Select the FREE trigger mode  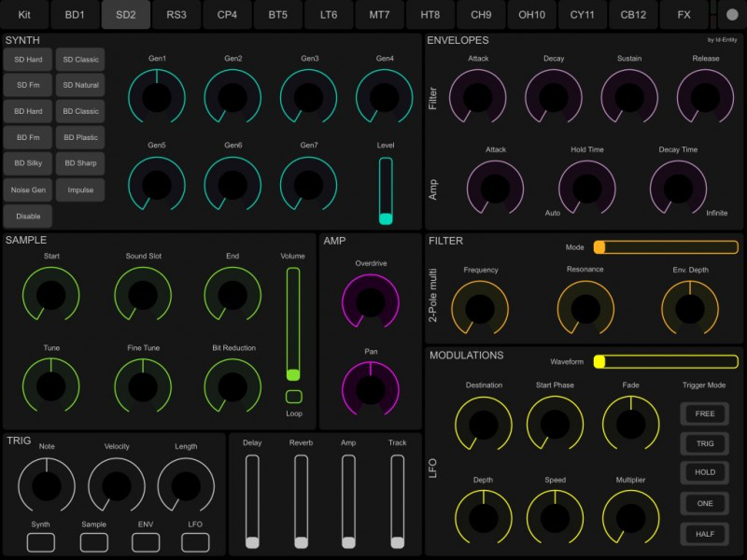704,413
